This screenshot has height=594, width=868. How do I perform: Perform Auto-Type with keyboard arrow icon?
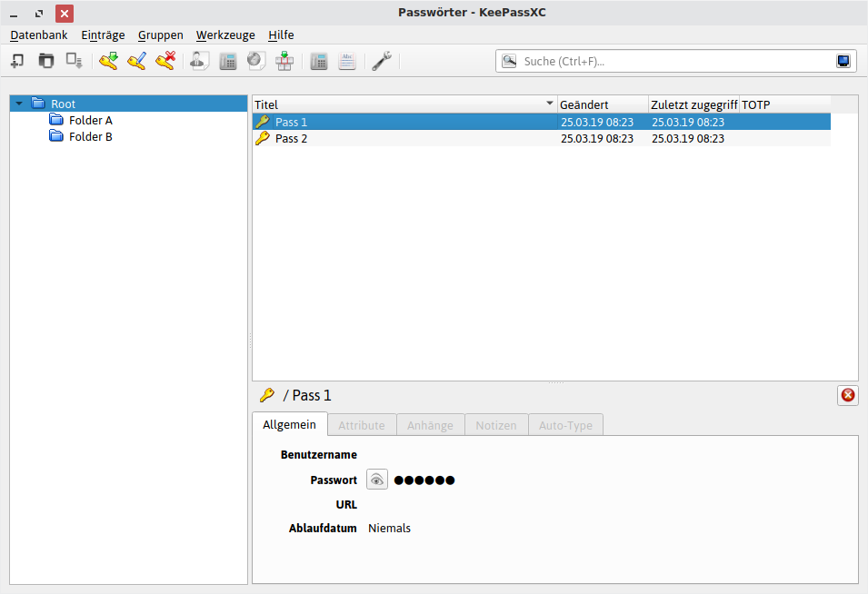[x=284, y=60]
